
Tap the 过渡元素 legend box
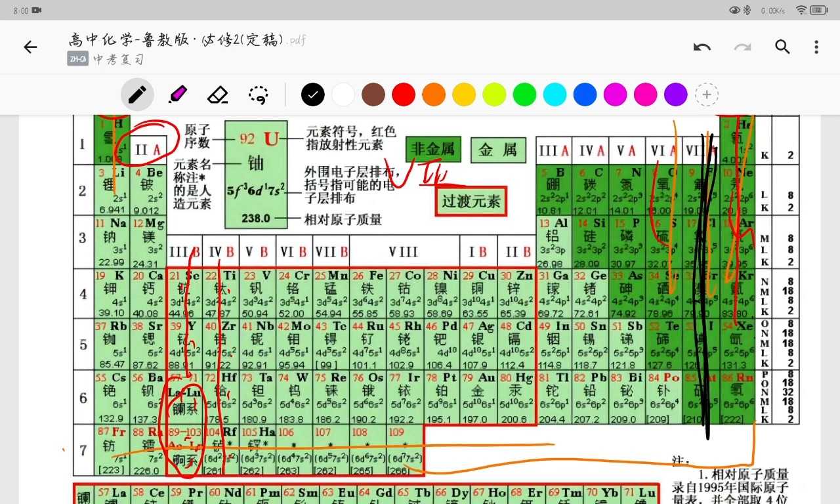coord(471,201)
